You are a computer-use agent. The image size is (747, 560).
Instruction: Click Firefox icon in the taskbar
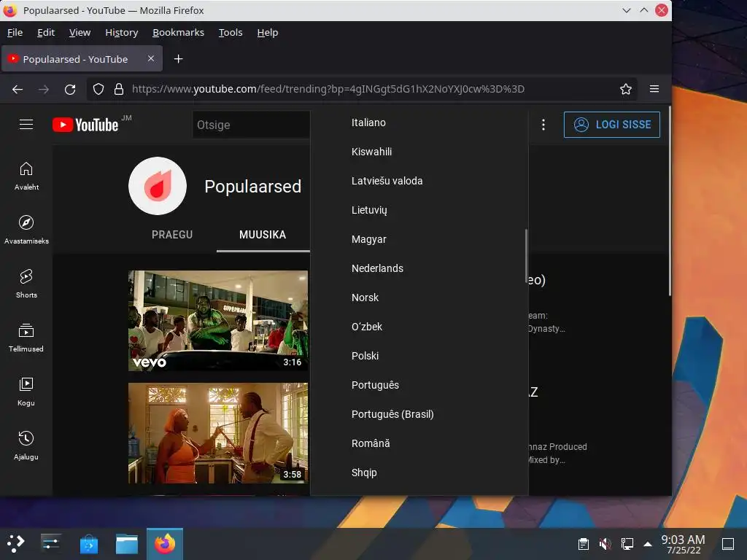tap(165, 543)
